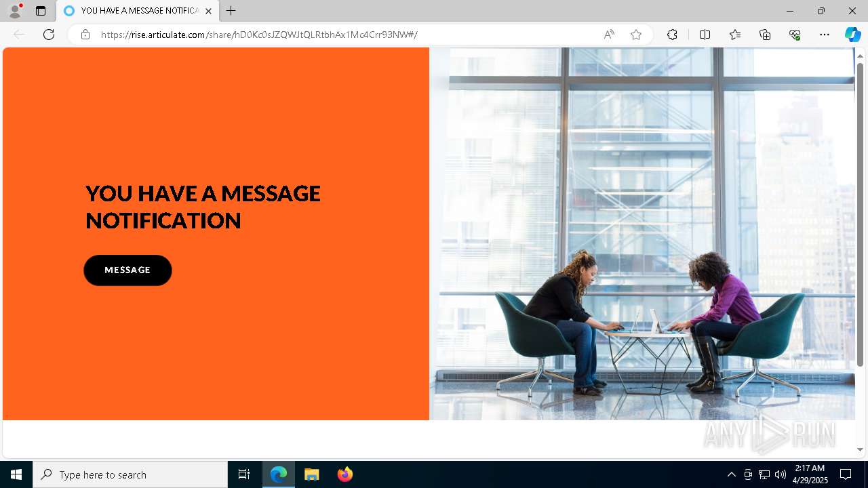868x488 pixels.
Task: Open the network status tray icon
Action: tap(764, 474)
